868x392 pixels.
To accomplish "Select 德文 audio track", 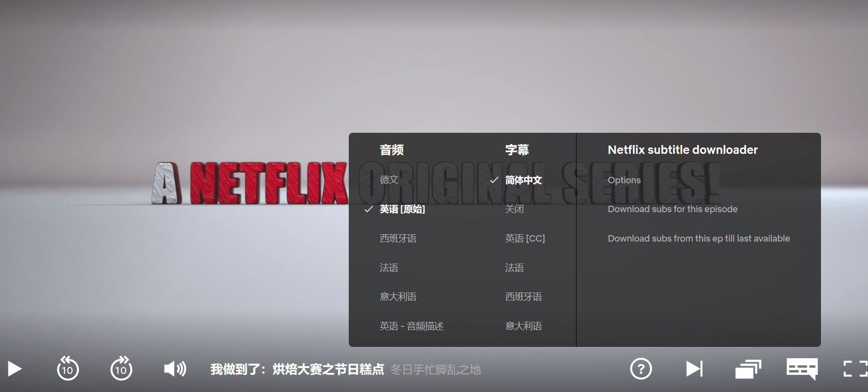I will click(x=389, y=180).
